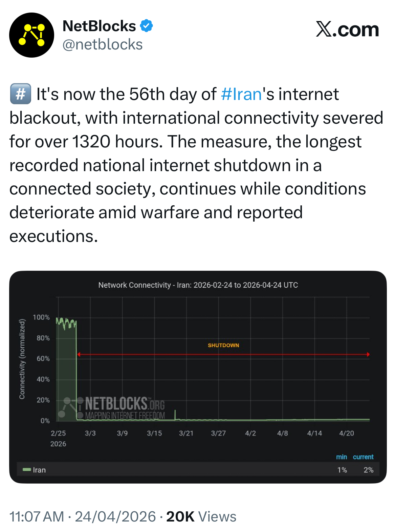The height and width of the screenshot is (532, 396).
Task: Sort by the min column header
Action: [x=342, y=457]
